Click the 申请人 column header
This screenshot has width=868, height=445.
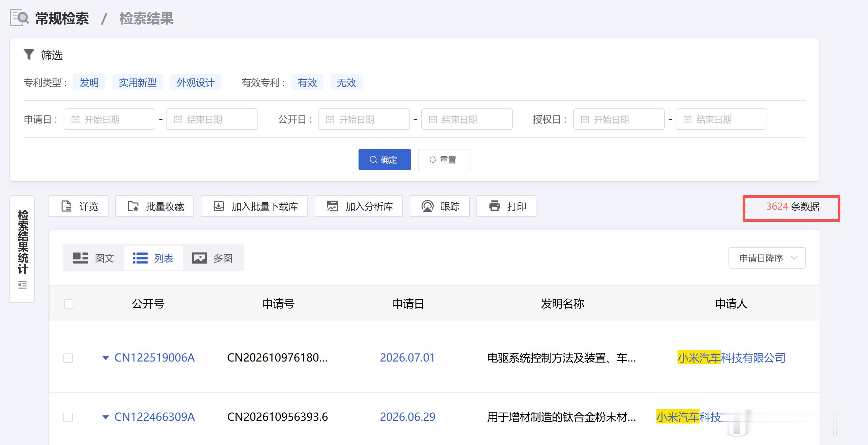(731, 304)
